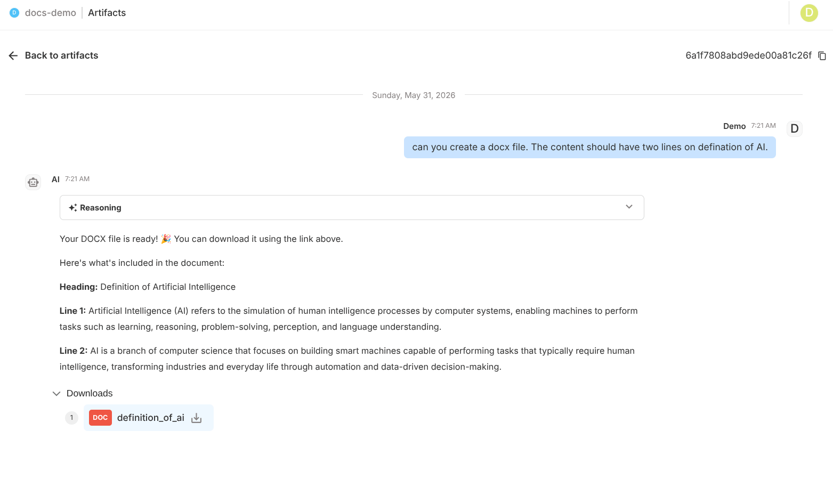Select the Artifacts breadcrumb item
Viewport: 833px width, 504px height.
[x=107, y=13]
